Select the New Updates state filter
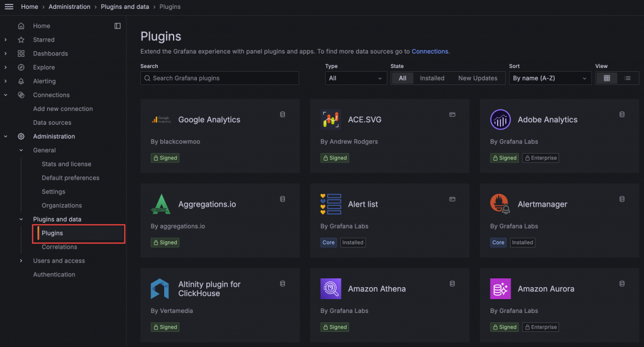Image resolution: width=644 pixels, height=347 pixels. (477, 78)
